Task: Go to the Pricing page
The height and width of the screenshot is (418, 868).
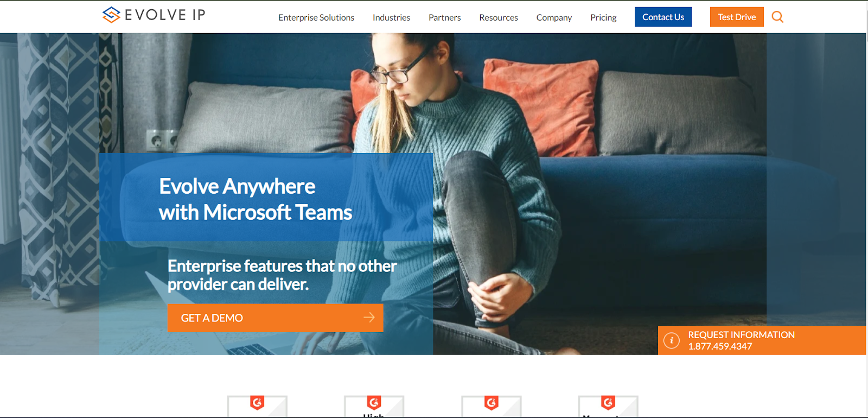Action: (603, 17)
